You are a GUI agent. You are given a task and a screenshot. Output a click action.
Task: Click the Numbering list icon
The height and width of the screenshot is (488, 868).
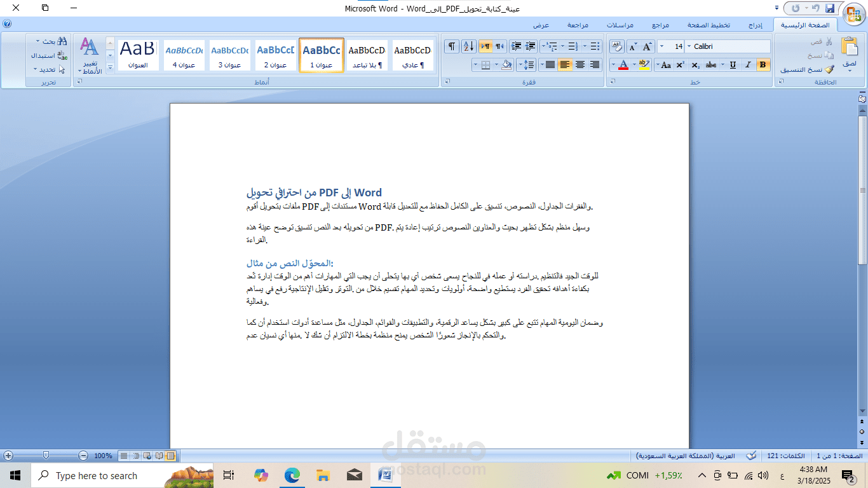pos(573,46)
